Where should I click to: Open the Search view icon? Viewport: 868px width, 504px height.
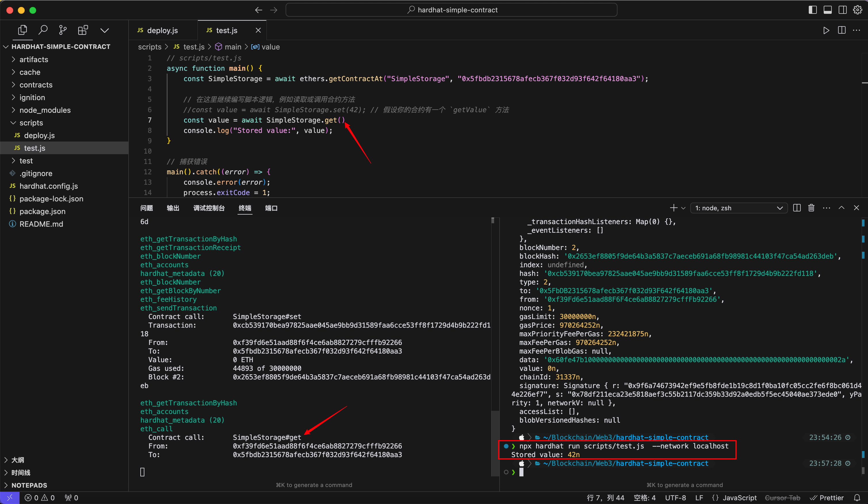coord(43,30)
